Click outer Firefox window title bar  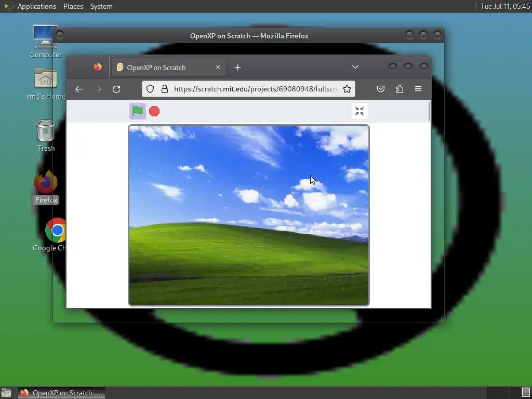click(249, 36)
